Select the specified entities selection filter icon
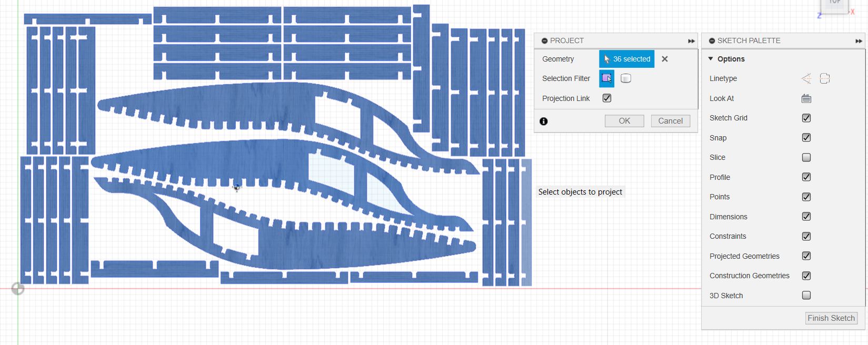Screen dimensions: 868x345 (x=606, y=78)
